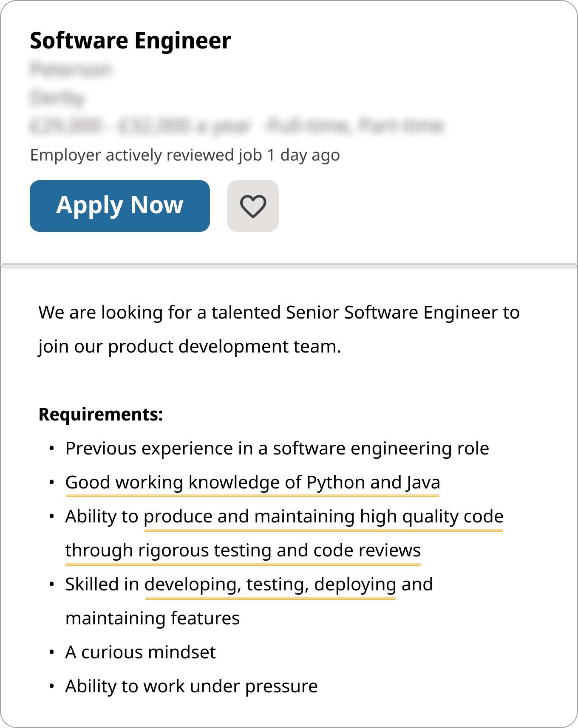Viewport: 578px width, 728px height.
Task: Click 'join our product development team' line
Action: pyautogui.click(x=190, y=347)
